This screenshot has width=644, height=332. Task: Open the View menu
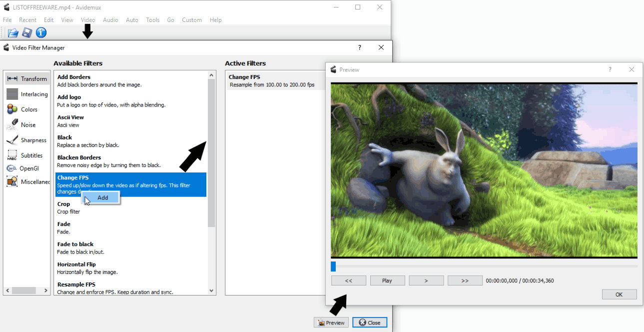click(67, 20)
